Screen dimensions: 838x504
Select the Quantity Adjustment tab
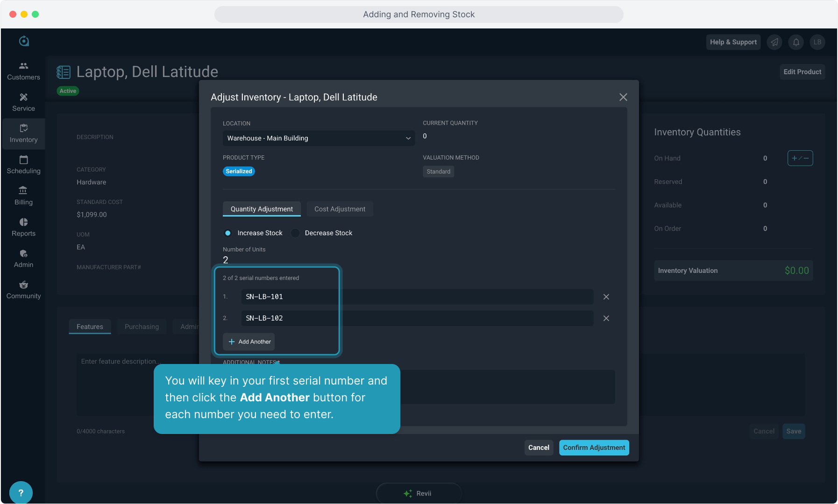(262, 209)
